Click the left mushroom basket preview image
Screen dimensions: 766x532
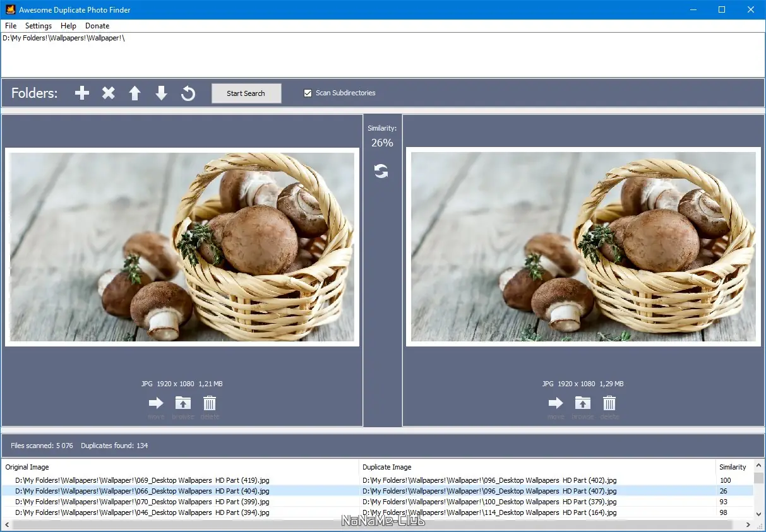[182, 247]
